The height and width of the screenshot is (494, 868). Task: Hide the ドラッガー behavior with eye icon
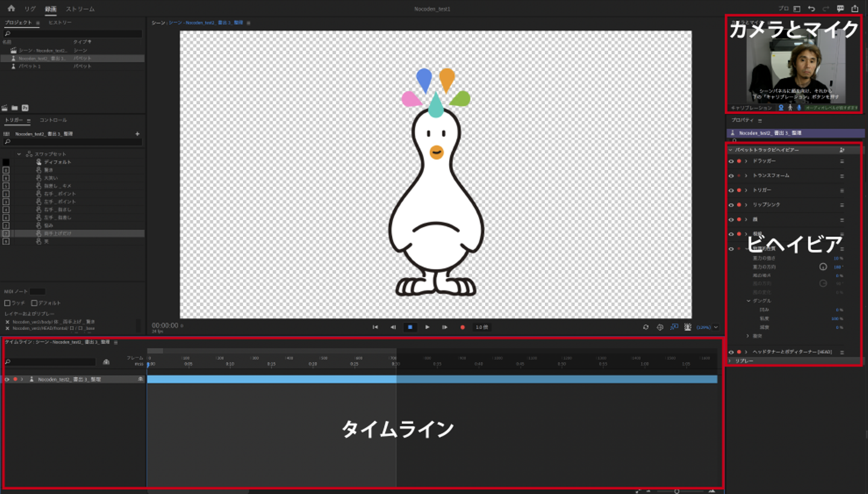(731, 161)
